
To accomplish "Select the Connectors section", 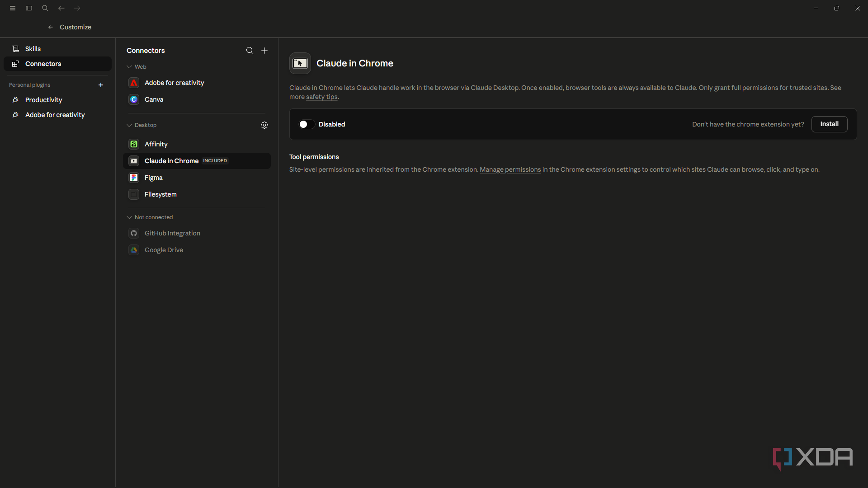I will (57, 64).
